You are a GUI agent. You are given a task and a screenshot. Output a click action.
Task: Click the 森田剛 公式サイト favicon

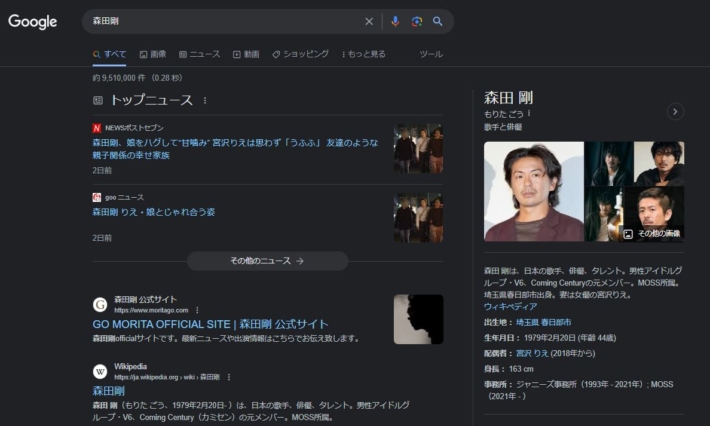tap(100, 305)
